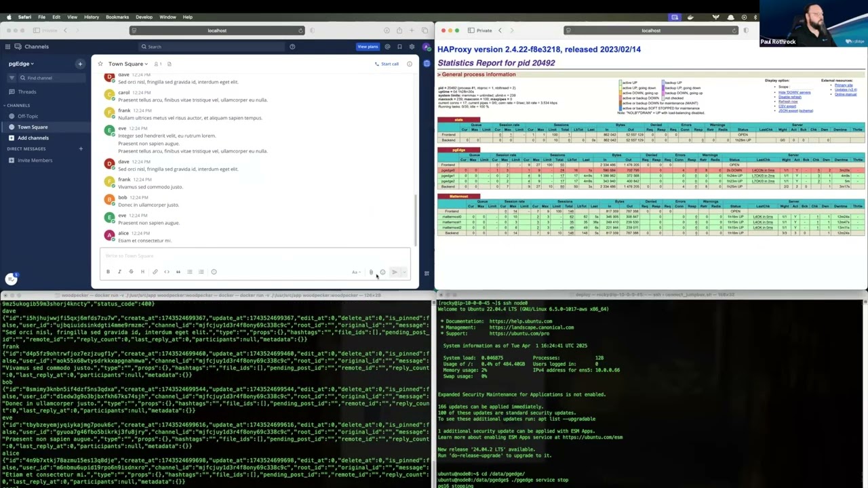868x488 pixels.
Task: Toggle strikethrough formatting in composer
Action: tap(131, 272)
